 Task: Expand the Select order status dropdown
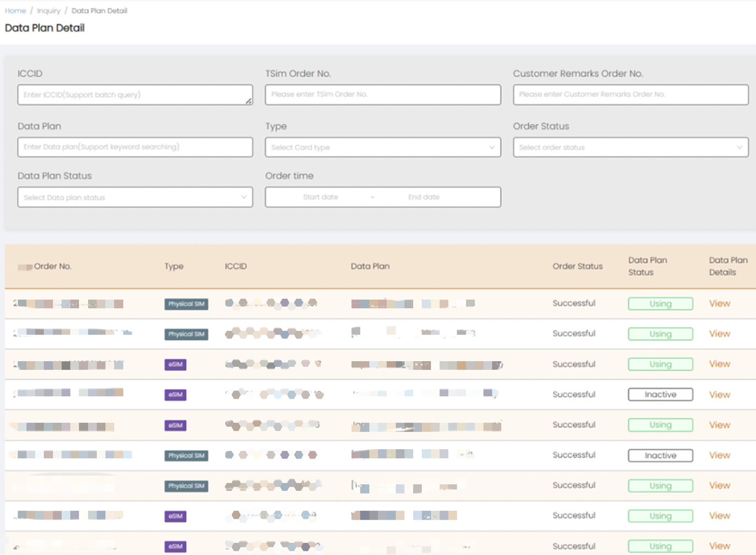coord(630,147)
